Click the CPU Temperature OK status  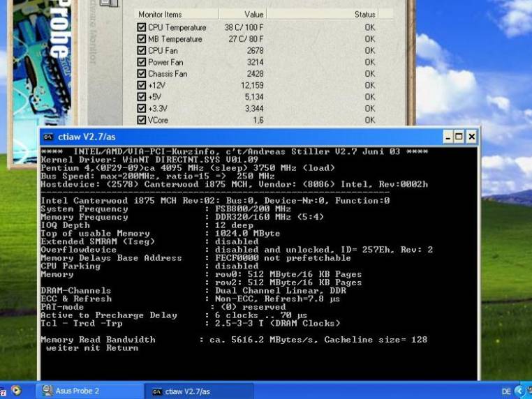point(370,27)
